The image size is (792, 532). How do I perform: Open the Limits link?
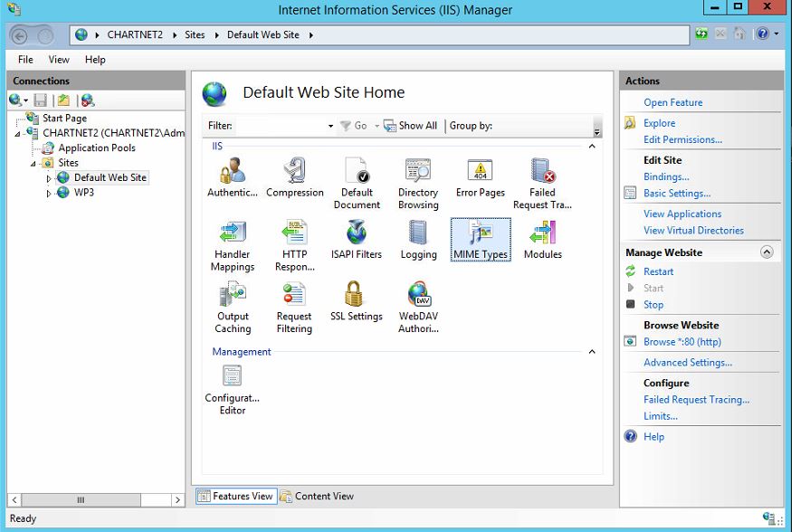click(x=660, y=416)
